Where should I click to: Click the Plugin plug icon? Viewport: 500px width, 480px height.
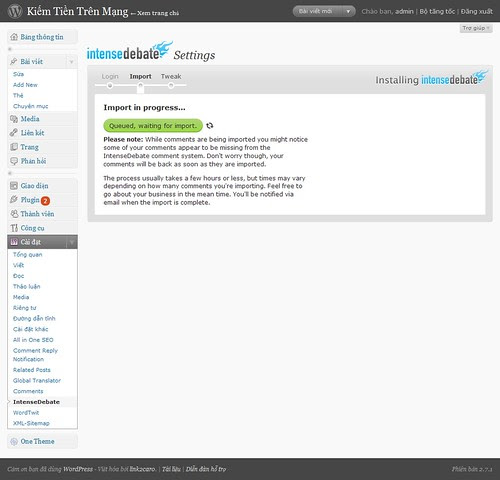14,200
